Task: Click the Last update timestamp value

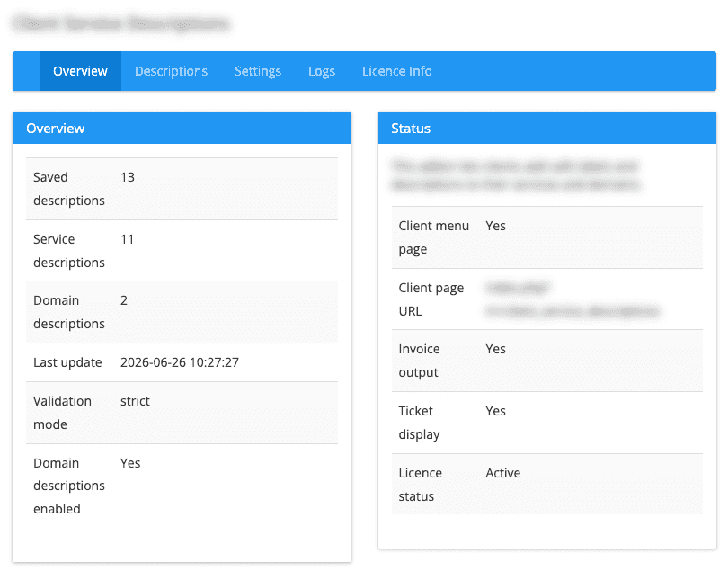Action: coord(180,362)
